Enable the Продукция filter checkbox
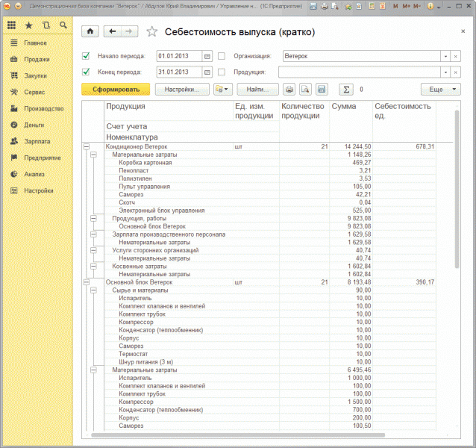Image resolution: width=476 pixels, height=448 pixels. [x=222, y=72]
